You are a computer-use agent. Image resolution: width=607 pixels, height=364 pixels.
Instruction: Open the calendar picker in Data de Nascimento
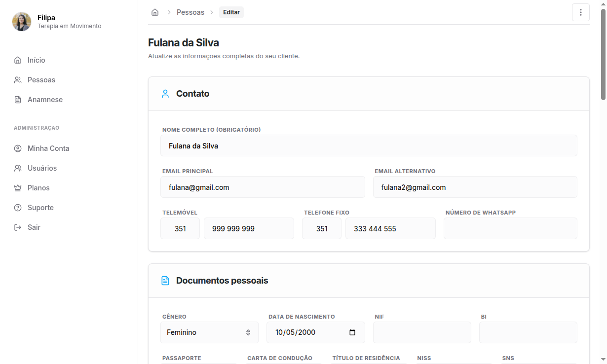(x=352, y=332)
